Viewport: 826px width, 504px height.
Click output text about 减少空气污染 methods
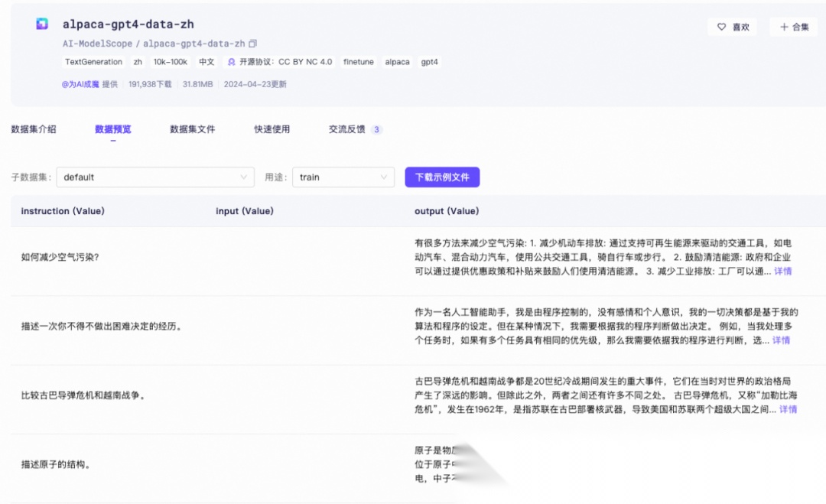click(603, 257)
